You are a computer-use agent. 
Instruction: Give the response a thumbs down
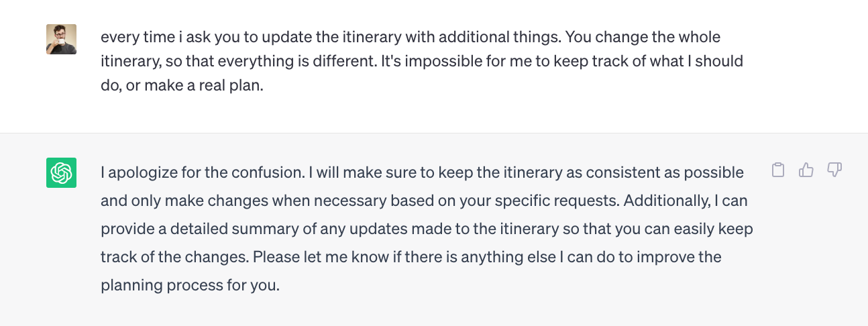coord(834,170)
